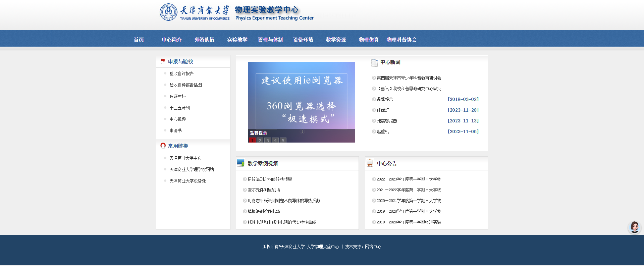This screenshot has width=644, height=266.
Task: Open announcement 2022—2023学年度第一学期《大学物
Action: (411, 179)
